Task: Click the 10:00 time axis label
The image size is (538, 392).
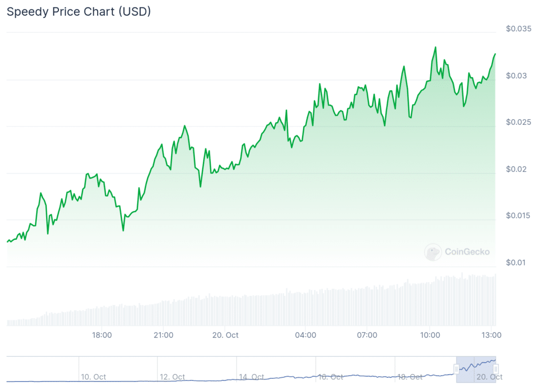Action: pyautogui.click(x=430, y=335)
